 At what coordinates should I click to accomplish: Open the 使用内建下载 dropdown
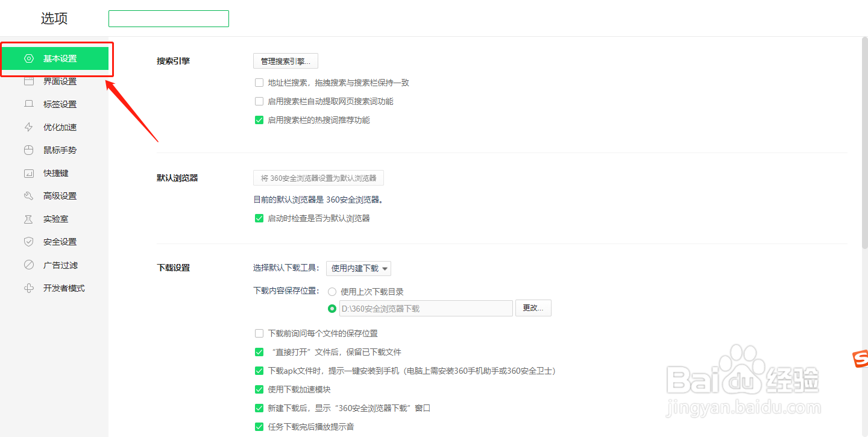[359, 268]
